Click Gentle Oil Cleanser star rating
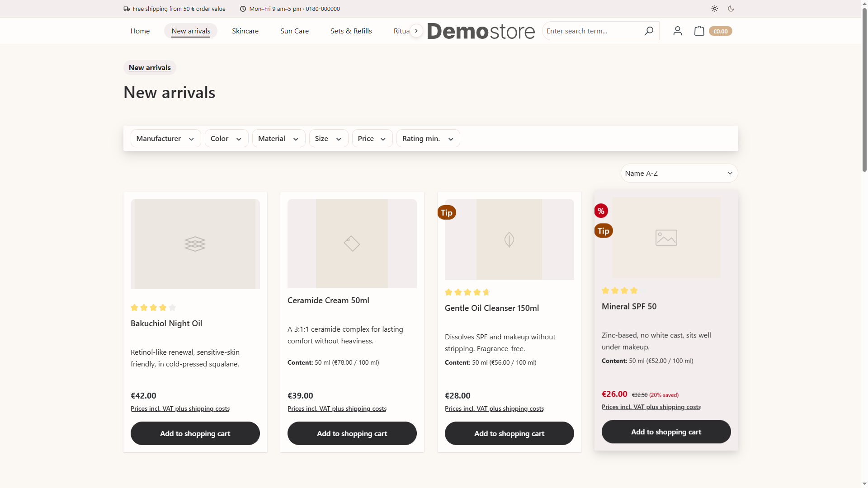868x488 pixels. (467, 292)
